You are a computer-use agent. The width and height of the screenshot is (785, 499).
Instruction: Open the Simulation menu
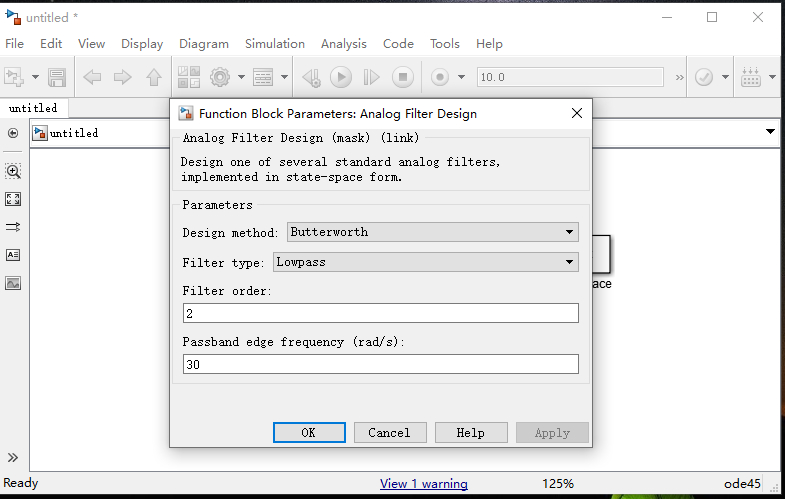click(x=275, y=44)
